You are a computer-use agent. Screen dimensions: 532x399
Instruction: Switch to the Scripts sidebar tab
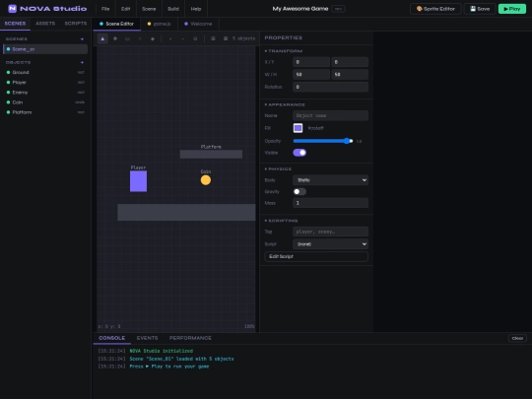(x=76, y=24)
